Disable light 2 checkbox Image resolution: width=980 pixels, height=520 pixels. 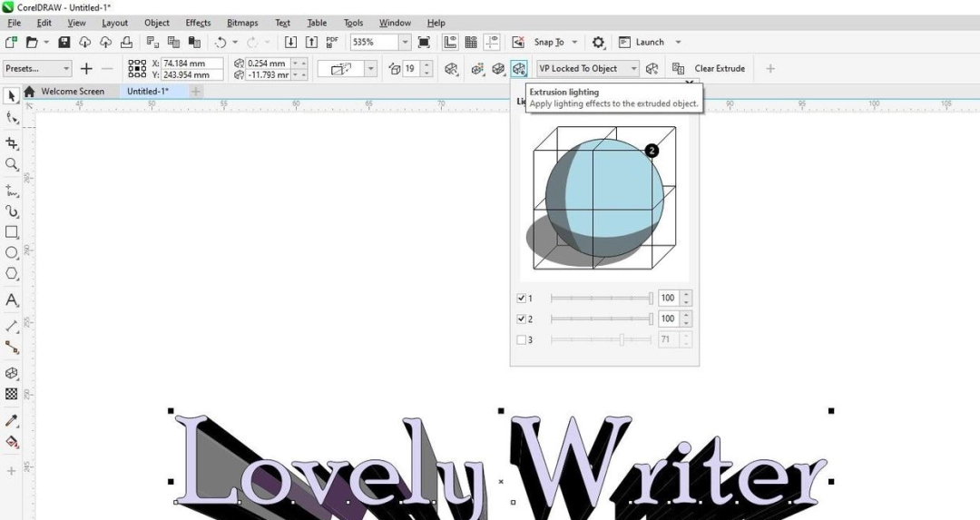tap(521, 319)
